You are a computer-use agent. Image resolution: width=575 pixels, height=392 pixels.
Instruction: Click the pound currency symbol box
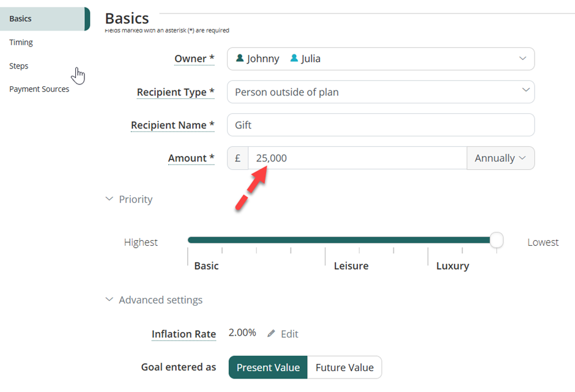(237, 158)
